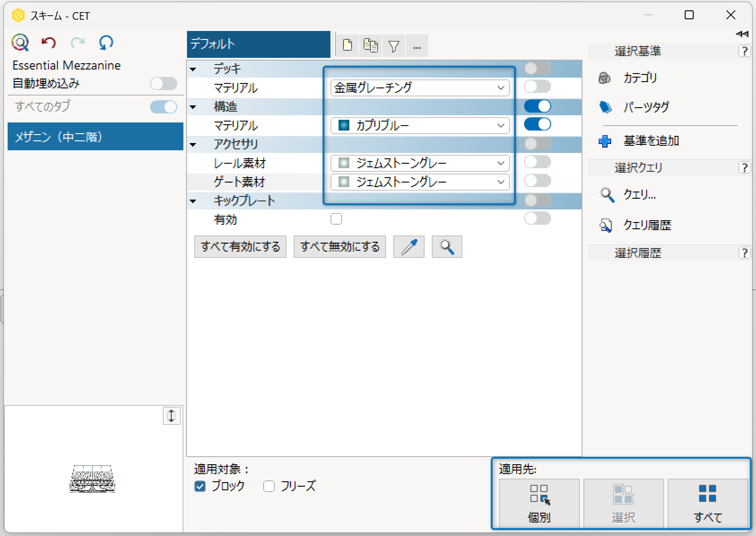Screen dimensions: 756x536
Task: Click the レール素材 gray color swatch
Action: pyautogui.click(x=344, y=163)
